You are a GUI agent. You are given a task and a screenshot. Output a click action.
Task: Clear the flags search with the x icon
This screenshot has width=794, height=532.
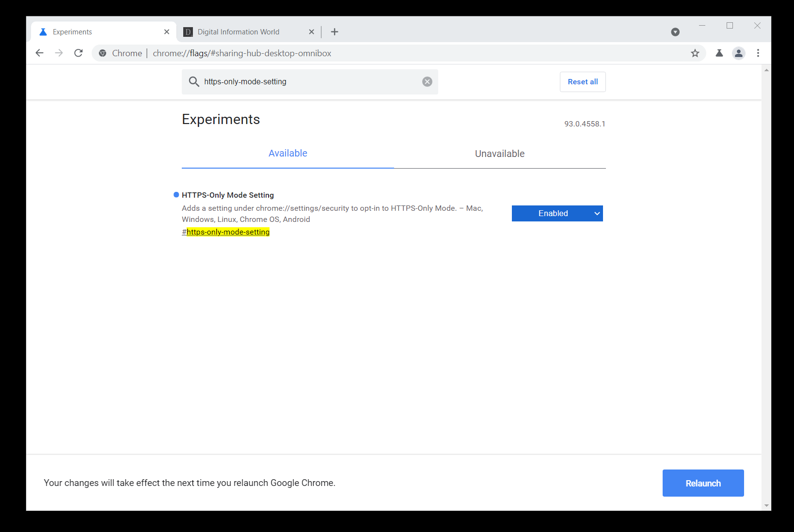click(x=427, y=81)
